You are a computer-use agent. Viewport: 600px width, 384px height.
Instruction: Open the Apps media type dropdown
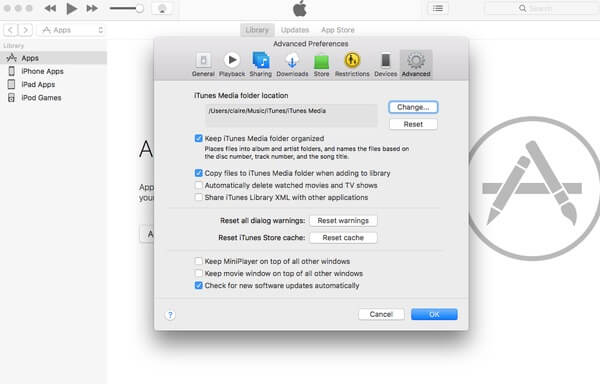[71, 30]
